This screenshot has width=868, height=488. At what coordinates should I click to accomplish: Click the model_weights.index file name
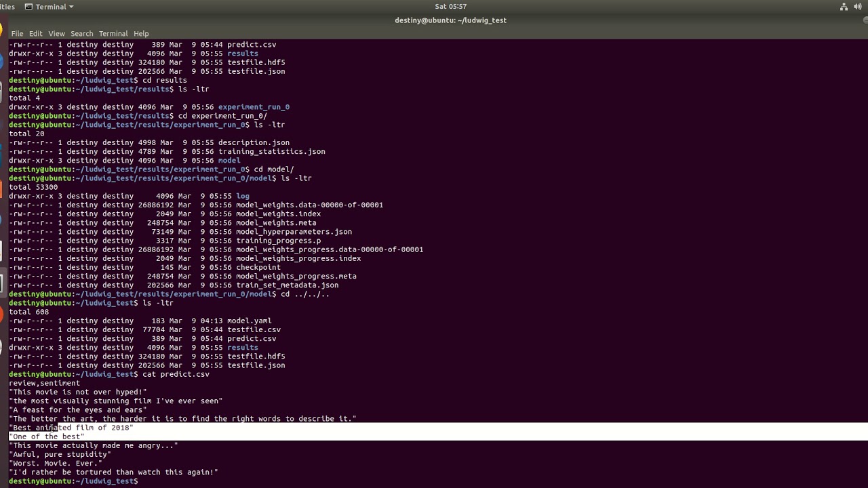tap(278, 213)
